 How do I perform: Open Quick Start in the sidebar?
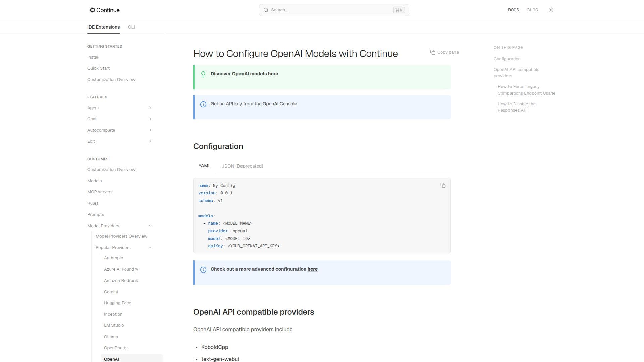98,68
